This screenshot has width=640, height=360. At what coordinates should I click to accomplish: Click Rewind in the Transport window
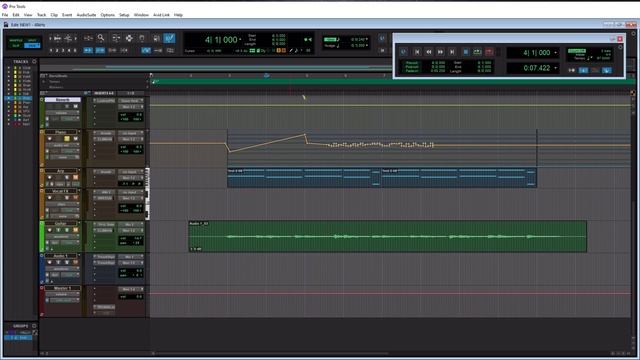(429, 52)
